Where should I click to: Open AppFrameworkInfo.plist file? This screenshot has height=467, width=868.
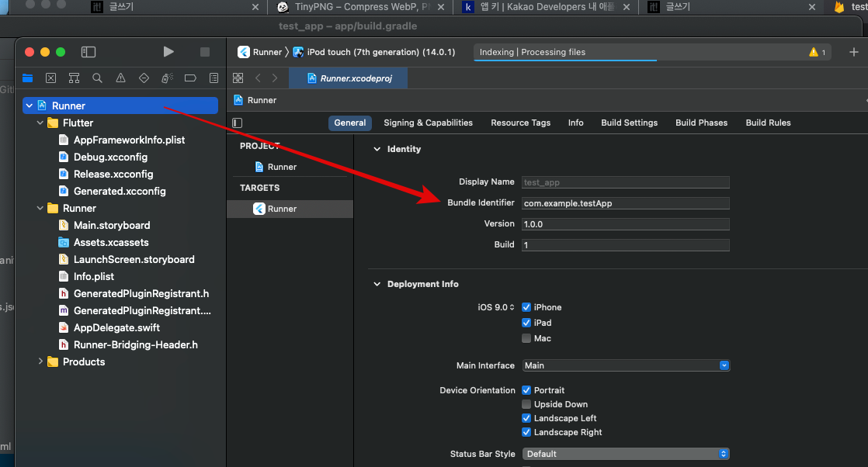click(122, 140)
